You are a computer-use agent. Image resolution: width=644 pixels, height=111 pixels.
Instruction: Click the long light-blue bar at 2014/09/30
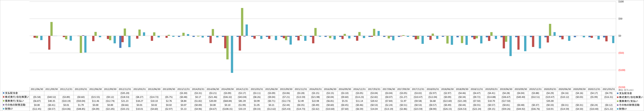[x=232, y=54]
